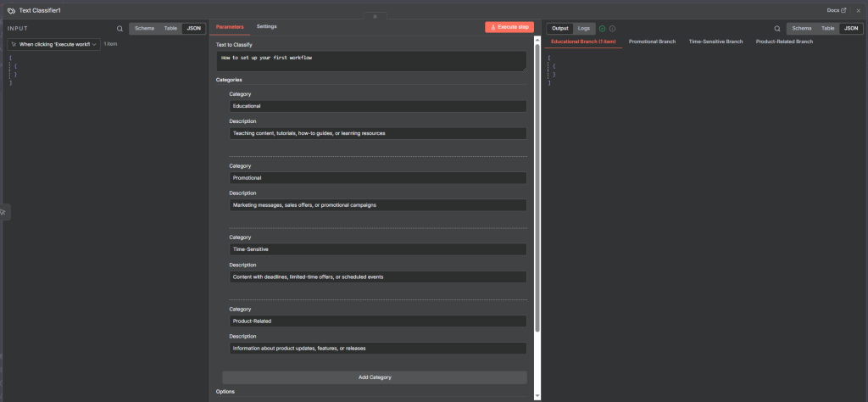Click the panel drag handle at top center

(375, 16)
